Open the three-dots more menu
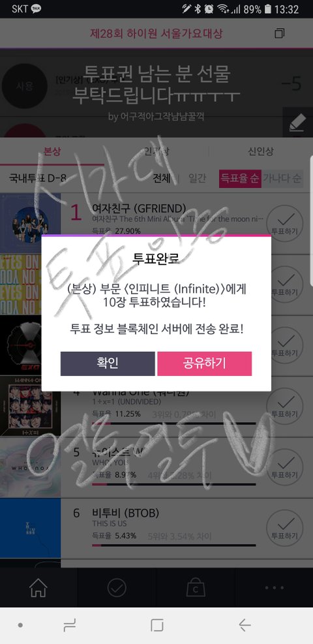The image size is (313, 644). [x=274, y=588]
